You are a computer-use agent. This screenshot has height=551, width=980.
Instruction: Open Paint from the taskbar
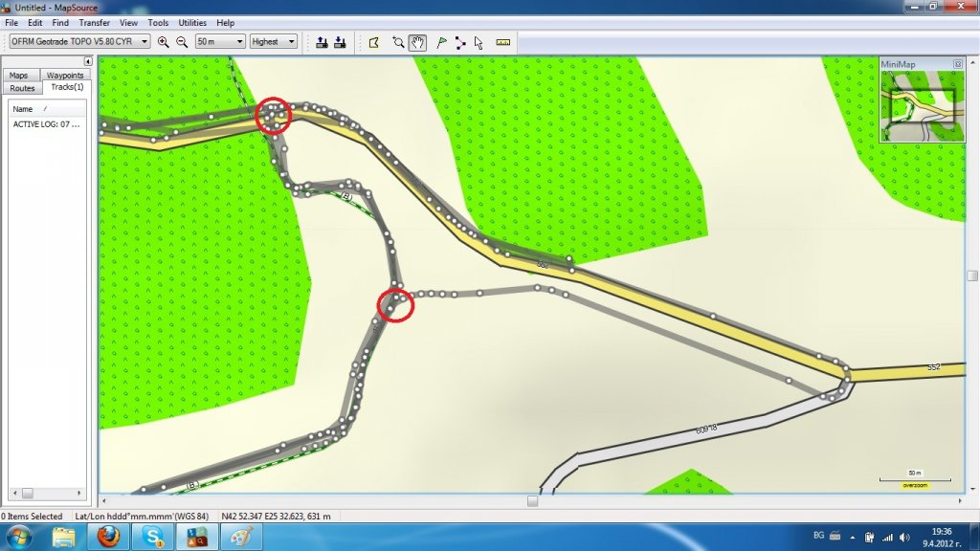(x=241, y=538)
